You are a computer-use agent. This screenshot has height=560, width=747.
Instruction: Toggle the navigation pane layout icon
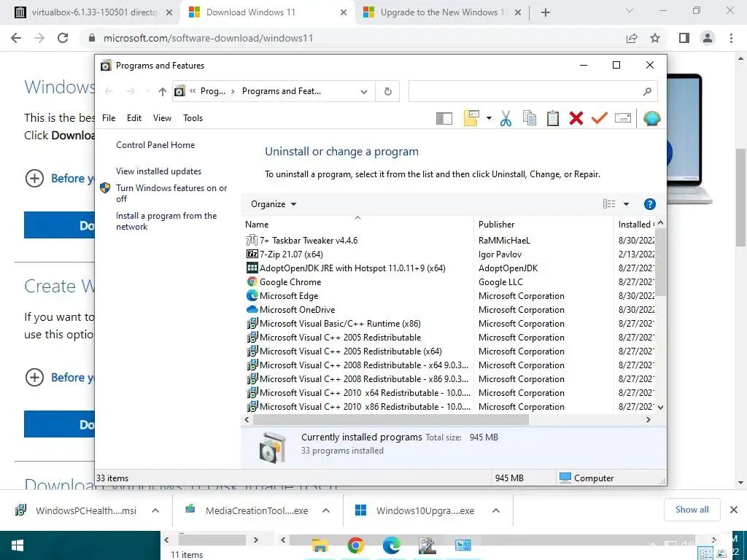[x=444, y=118]
